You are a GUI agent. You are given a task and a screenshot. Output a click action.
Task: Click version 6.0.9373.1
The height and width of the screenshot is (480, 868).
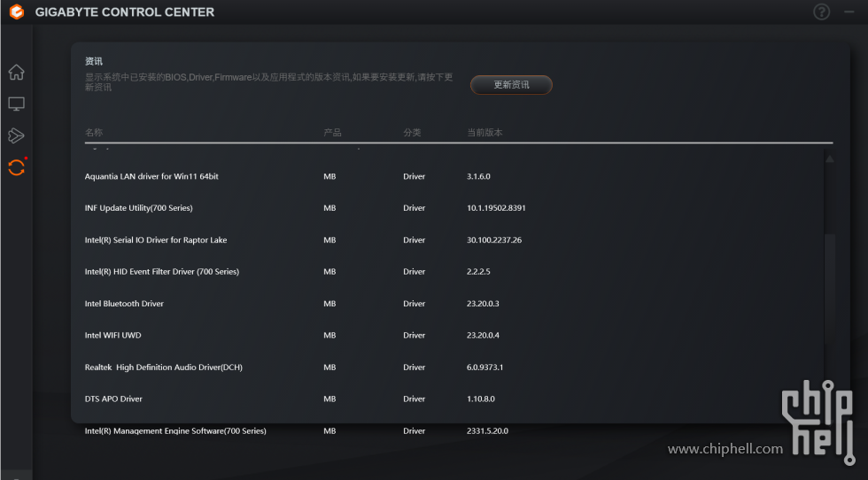point(485,367)
